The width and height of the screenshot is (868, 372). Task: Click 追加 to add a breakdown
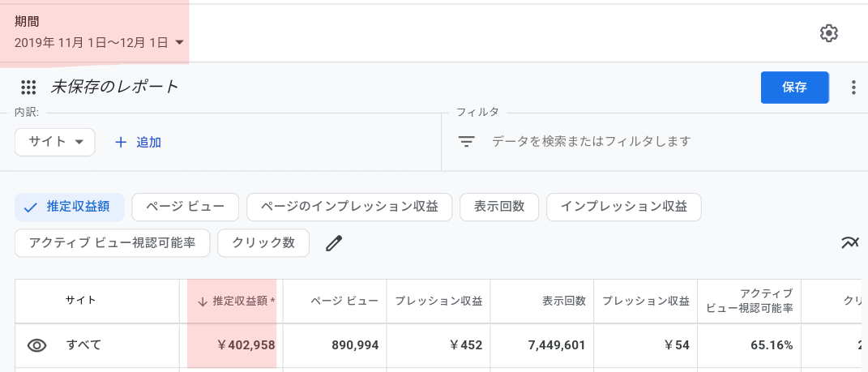tap(149, 143)
